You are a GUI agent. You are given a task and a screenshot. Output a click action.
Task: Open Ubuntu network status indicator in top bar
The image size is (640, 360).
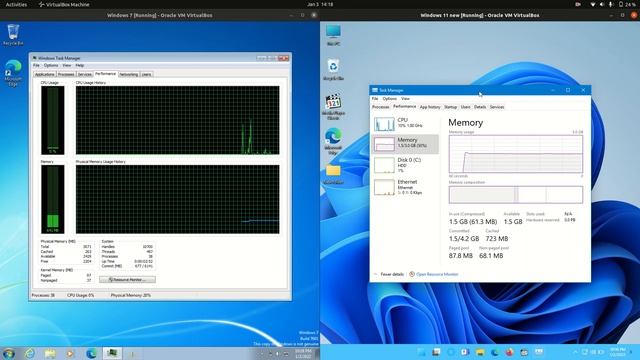[x=593, y=4]
